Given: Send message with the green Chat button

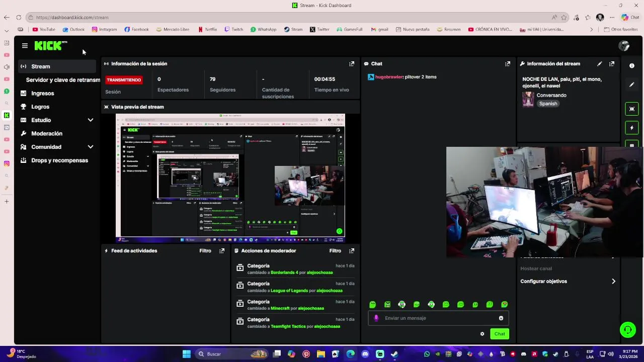Looking at the screenshot, I should [x=500, y=334].
